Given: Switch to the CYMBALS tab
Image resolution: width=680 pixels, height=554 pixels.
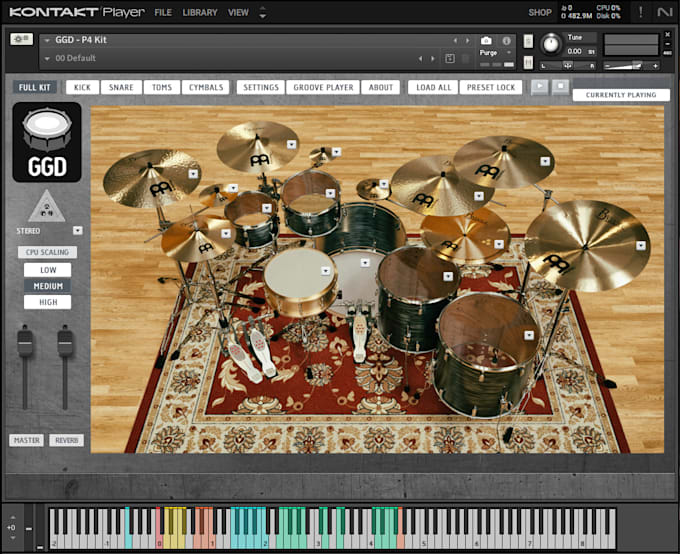Looking at the screenshot, I should point(206,87).
